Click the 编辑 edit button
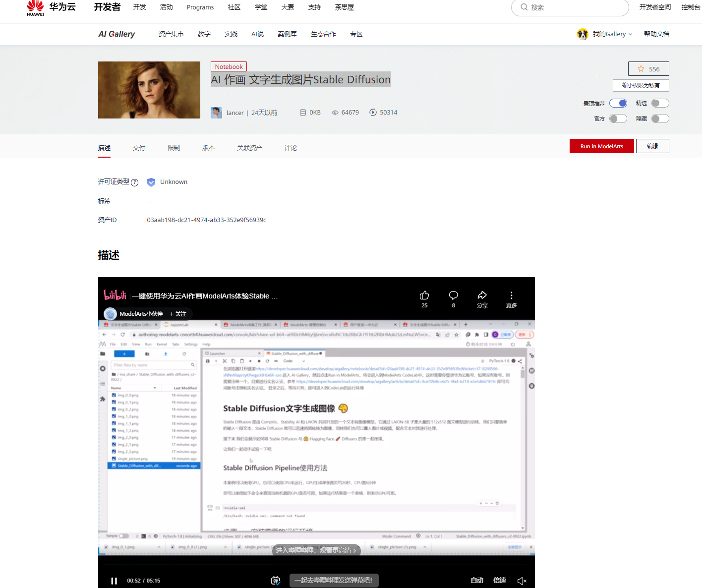Viewport: 702px width, 588px height. [x=652, y=146]
